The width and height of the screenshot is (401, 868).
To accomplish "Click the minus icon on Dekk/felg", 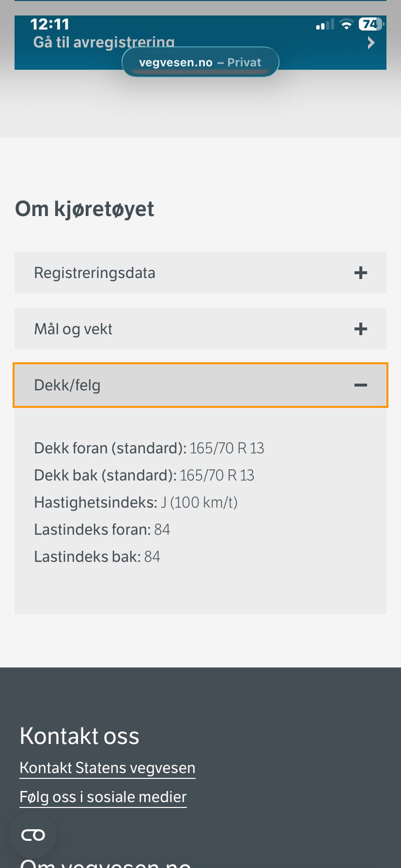I will coord(360,385).
